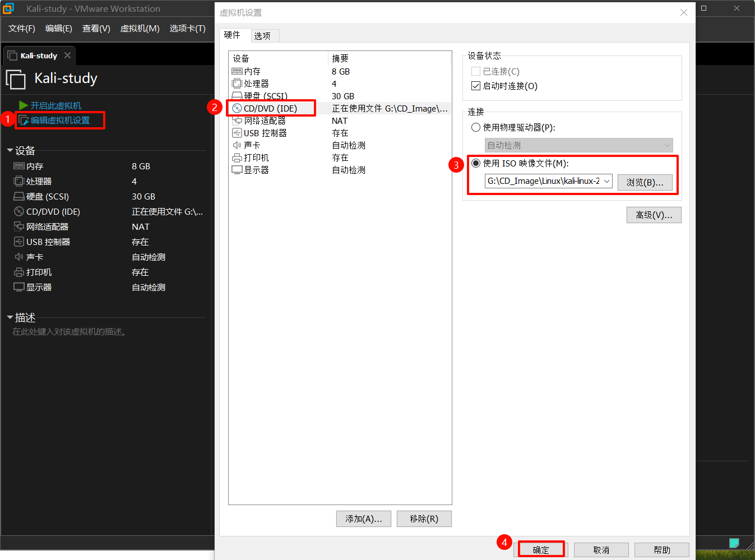This screenshot has height=560, width=755.
Task: Select the 显示器 device icon
Action: point(238,170)
